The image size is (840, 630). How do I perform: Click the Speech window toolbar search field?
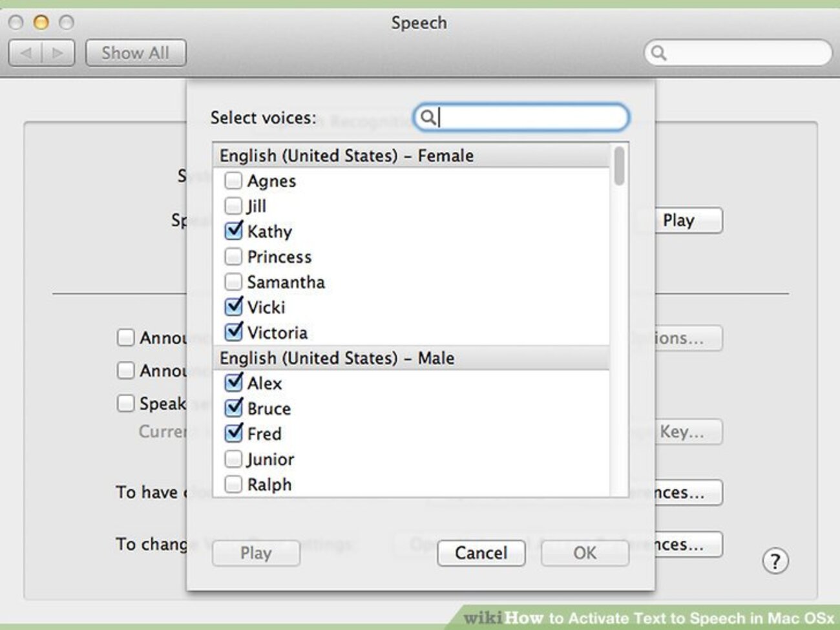[x=738, y=53]
